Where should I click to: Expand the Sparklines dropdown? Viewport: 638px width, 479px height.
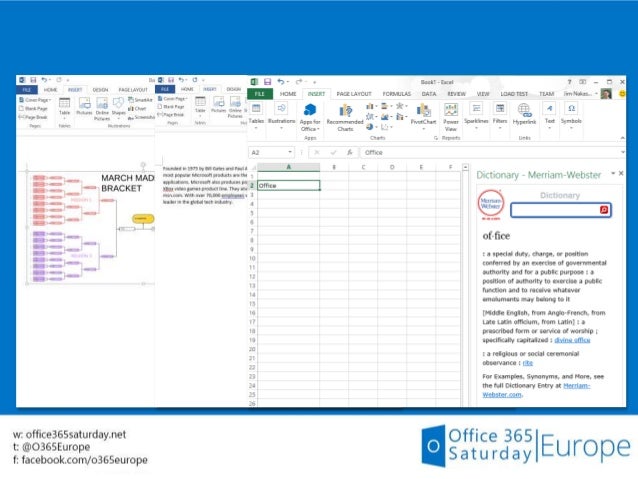(476, 128)
